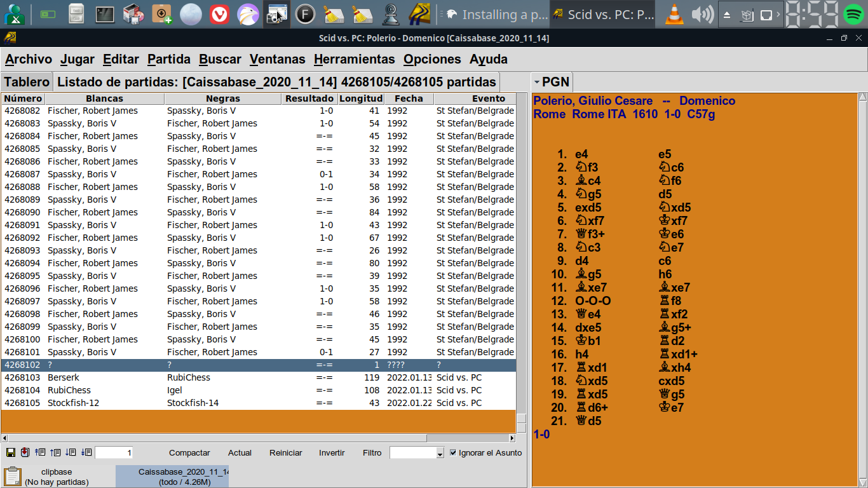Select game 4268104 RubiChess vs Igel
Image resolution: width=868 pixels, height=488 pixels.
point(258,390)
